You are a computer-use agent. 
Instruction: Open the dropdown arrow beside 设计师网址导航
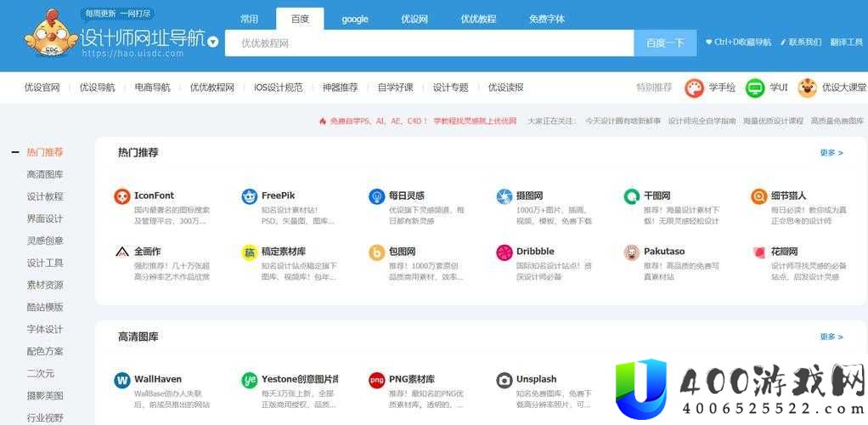(x=213, y=42)
